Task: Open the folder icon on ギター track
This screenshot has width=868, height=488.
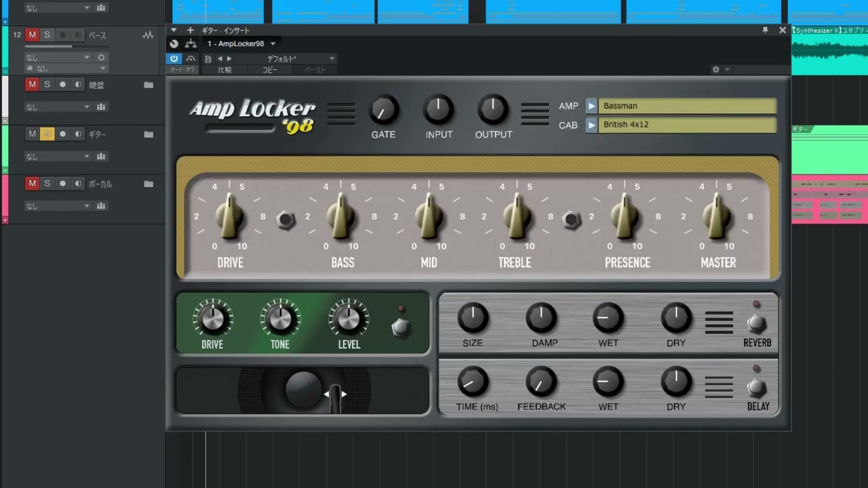Action: (149, 134)
